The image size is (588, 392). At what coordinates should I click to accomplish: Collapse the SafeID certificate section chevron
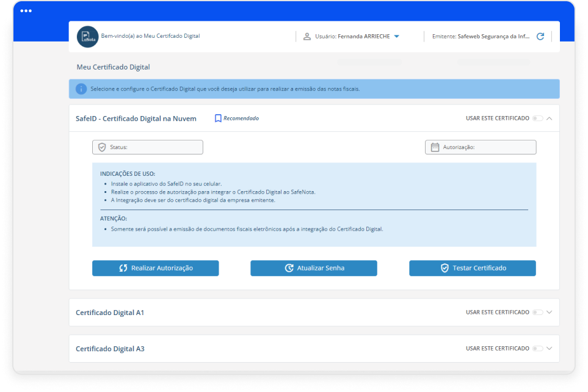[550, 118]
